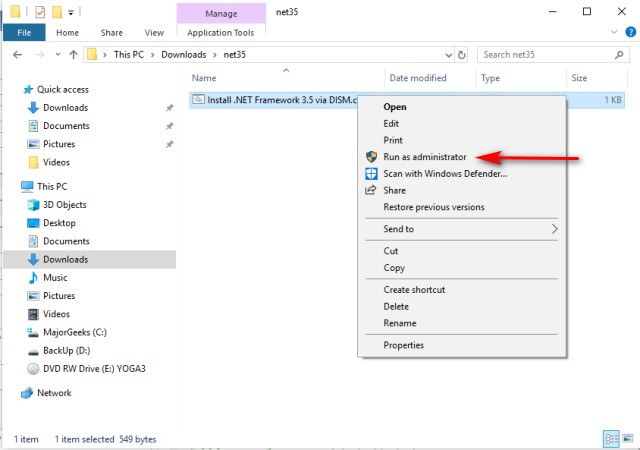Sort files by Date modified column
Viewport: 640px width, 450px height.
pos(418,77)
